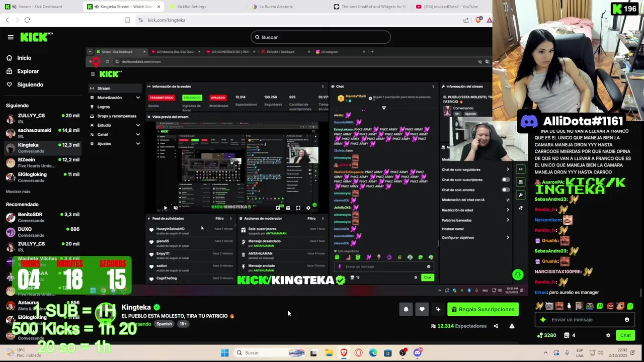Bookmark this page via bookmark icon
This screenshot has height=362, width=644.
point(127,20)
